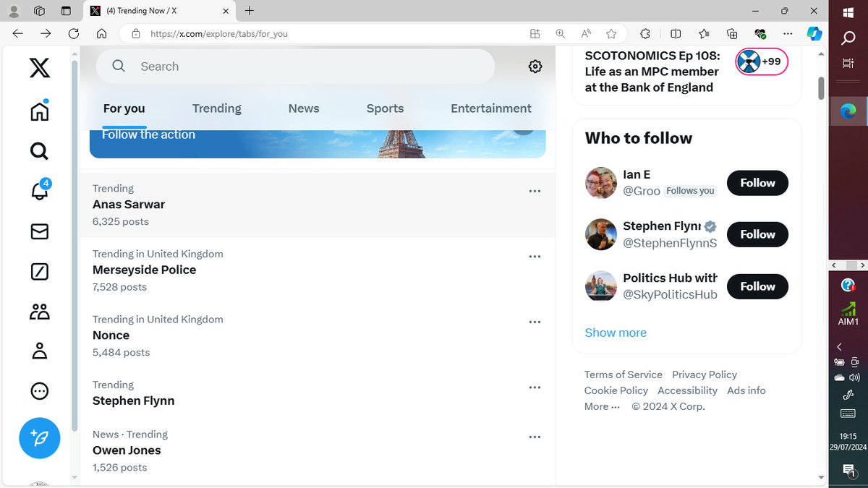868x488 pixels.
Task: Toggle read aloud icon in address bar
Action: click(x=586, y=33)
